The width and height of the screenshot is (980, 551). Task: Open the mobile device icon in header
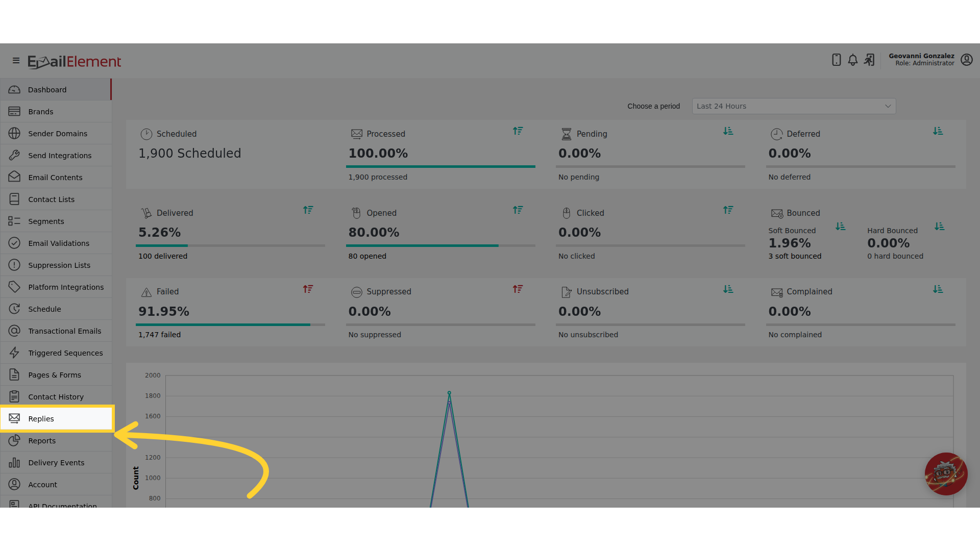pyautogui.click(x=836, y=60)
